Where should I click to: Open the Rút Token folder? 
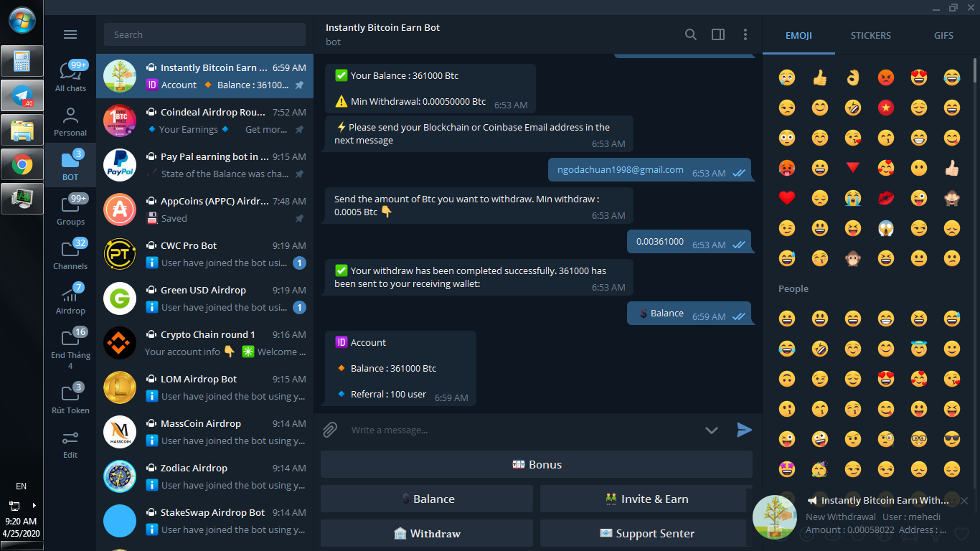[x=70, y=399]
